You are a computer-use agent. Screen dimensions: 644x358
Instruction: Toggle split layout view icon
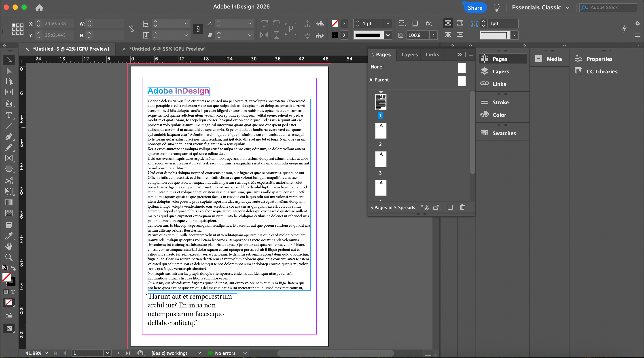(428, 353)
